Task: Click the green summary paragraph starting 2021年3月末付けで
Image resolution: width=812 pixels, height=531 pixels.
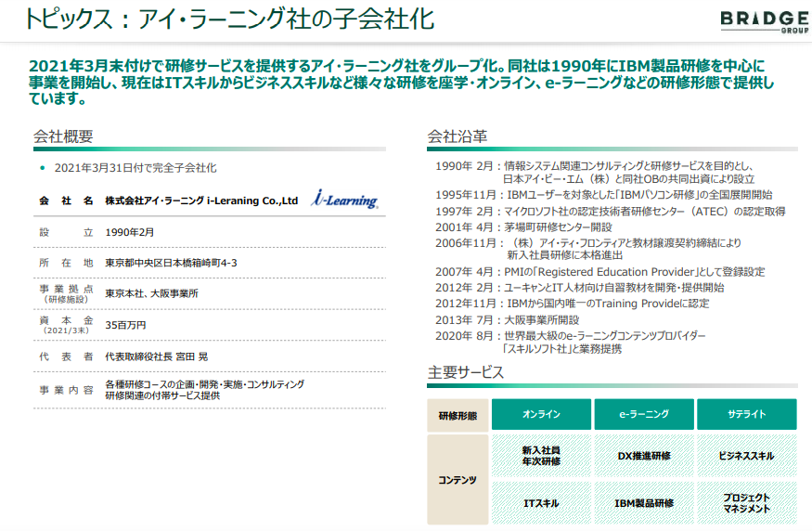Action: tap(401, 82)
